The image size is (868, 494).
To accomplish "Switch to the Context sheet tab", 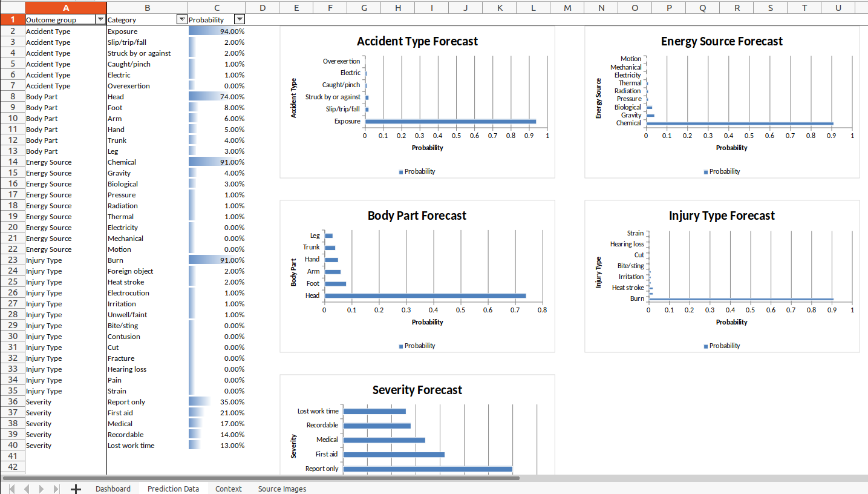I will [x=228, y=489].
